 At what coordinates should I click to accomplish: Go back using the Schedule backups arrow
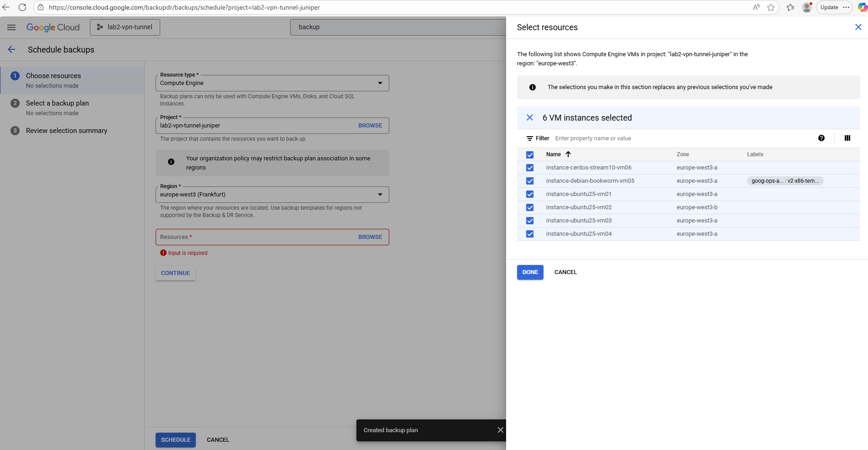(x=12, y=50)
